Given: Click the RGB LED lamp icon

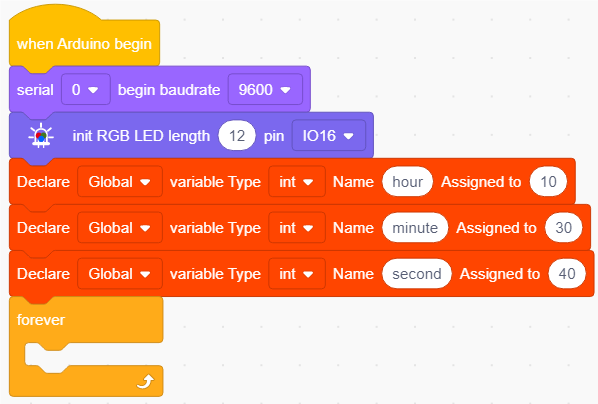Looking at the screenshot, I should [41, 135].
